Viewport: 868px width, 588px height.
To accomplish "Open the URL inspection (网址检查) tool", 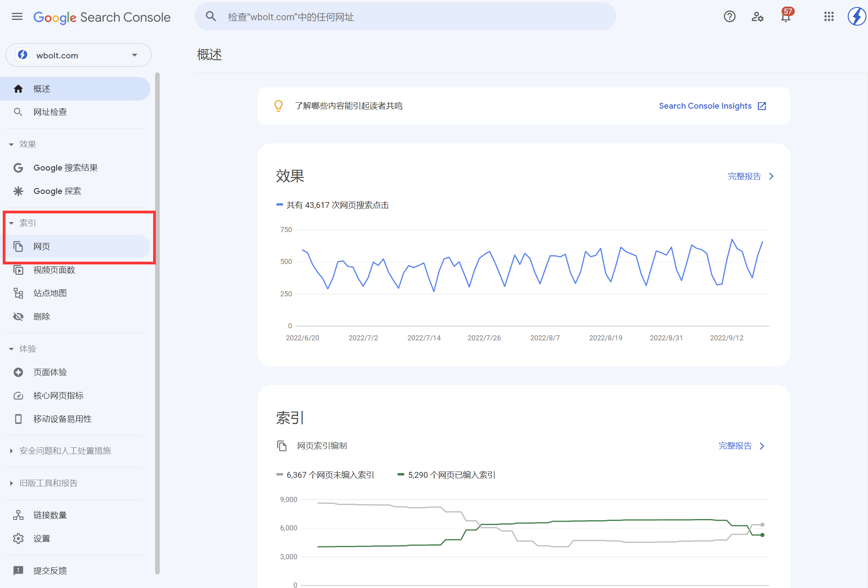I will pos(50,111).
